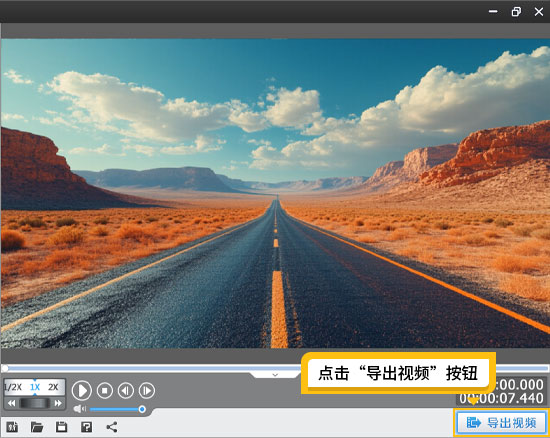Click the playhead at the progress bar start
This screenshot has width=550, height=438.
click(5, 368)
